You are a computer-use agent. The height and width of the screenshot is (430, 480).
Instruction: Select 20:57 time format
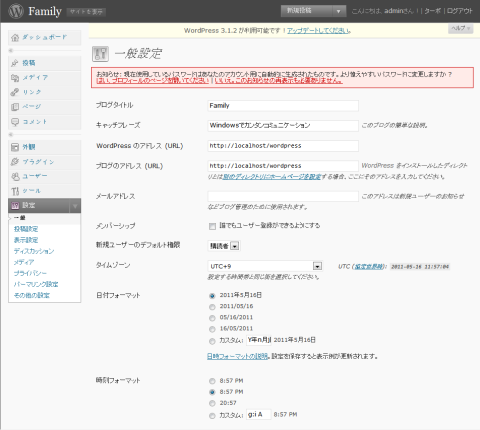[212, 403]
